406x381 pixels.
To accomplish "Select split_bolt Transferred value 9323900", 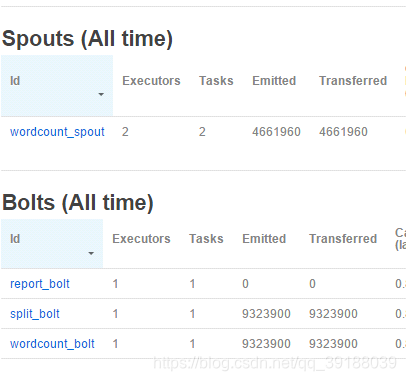I will (x=333, y=314).
